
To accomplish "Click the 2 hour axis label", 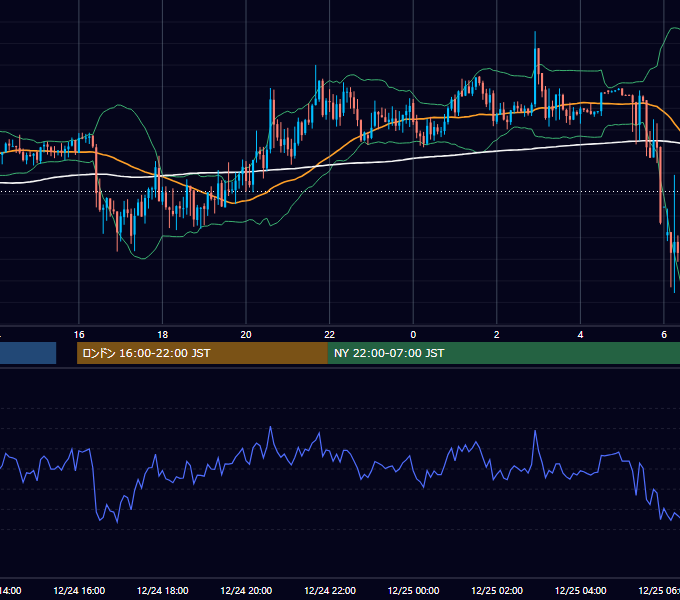I will click(x=497, y=335).
